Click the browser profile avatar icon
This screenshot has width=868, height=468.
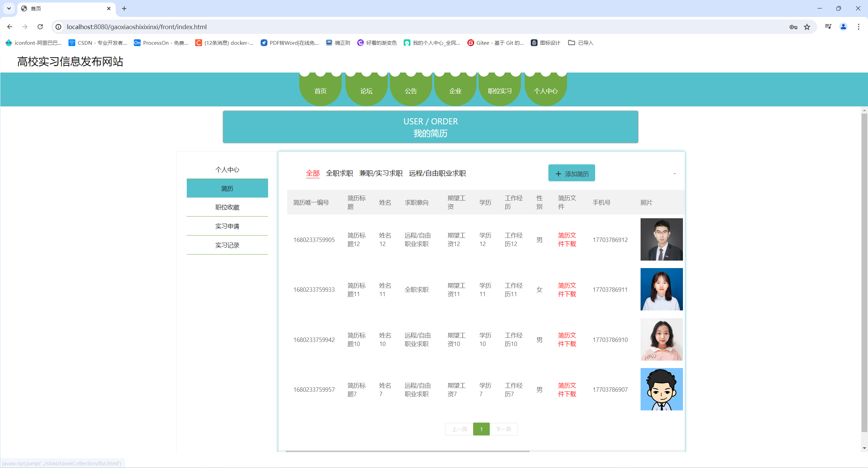(843, 27)
